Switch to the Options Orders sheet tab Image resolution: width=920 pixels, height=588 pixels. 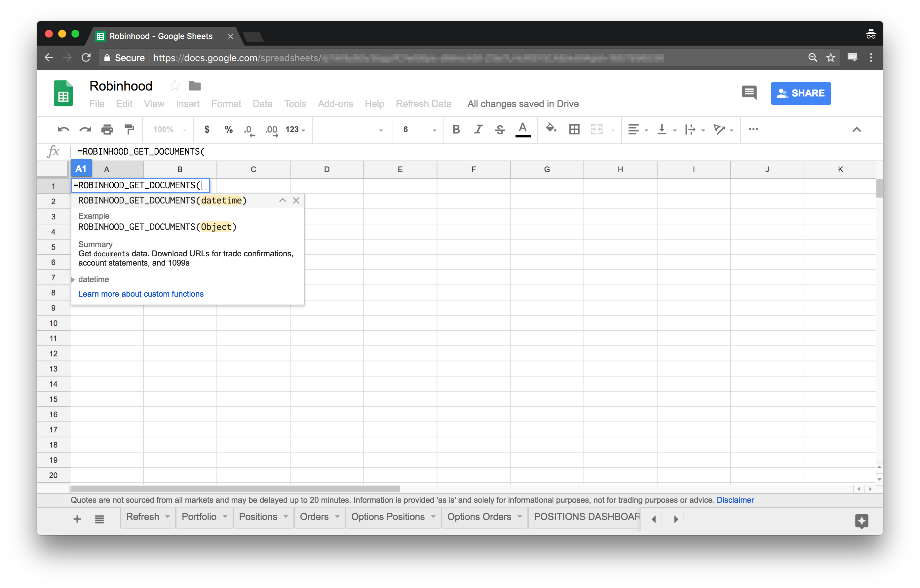click(479, 517)
